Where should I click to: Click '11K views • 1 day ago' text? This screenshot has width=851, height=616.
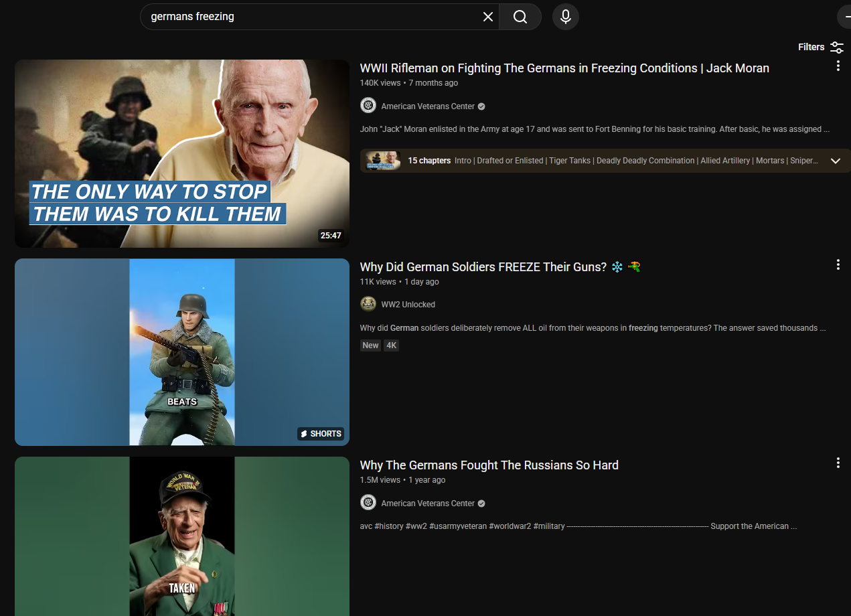pyautogui.click(x=400, y=282)
